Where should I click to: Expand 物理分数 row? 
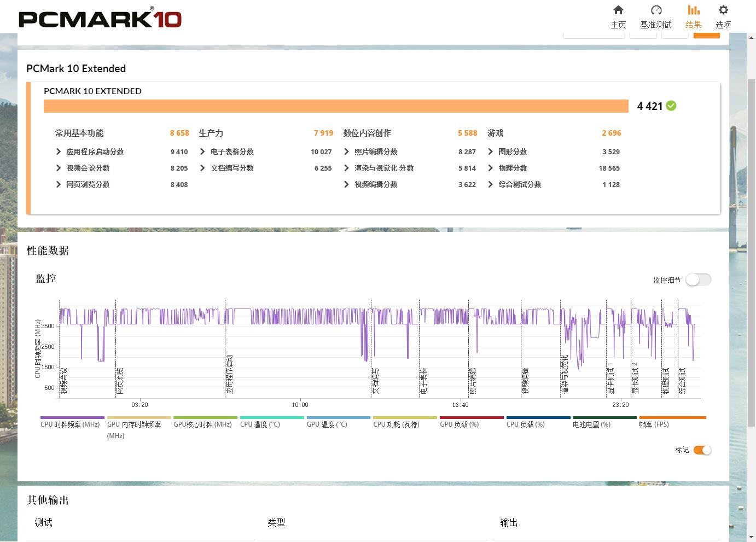[x=490, y=168]
